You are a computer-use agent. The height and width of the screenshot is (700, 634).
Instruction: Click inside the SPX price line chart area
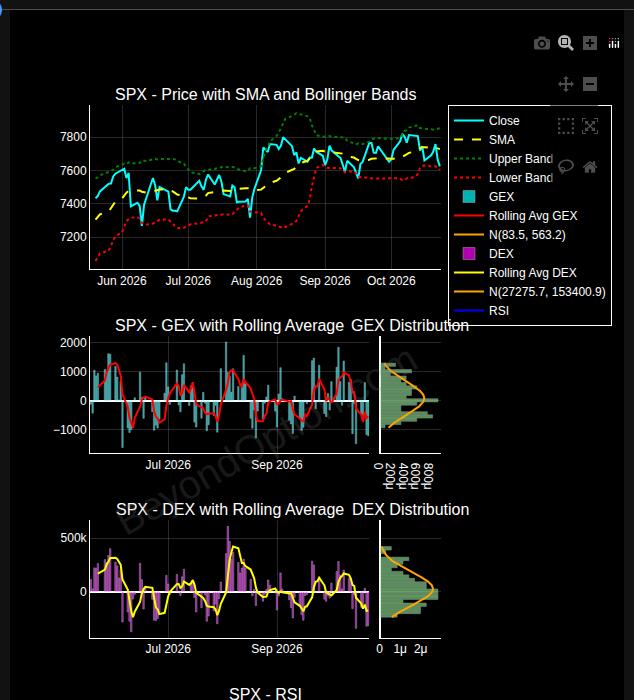coord(265,188)
